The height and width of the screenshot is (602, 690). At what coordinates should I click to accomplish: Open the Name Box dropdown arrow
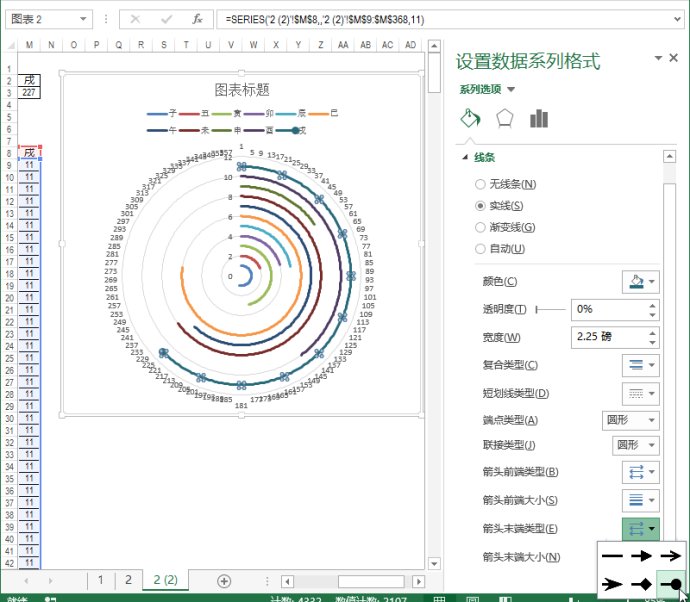83,19
